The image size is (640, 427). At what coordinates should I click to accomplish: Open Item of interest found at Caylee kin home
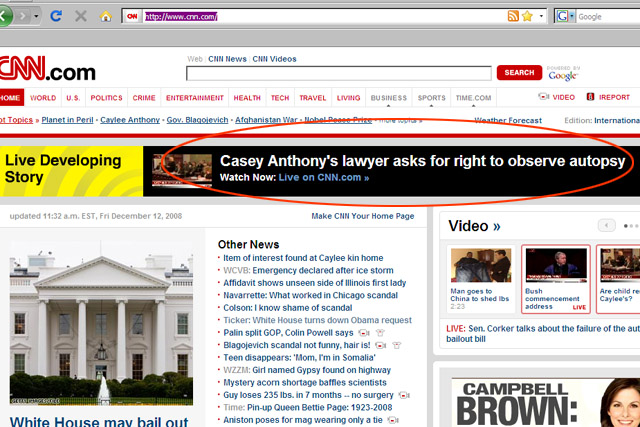pos(303,258)
